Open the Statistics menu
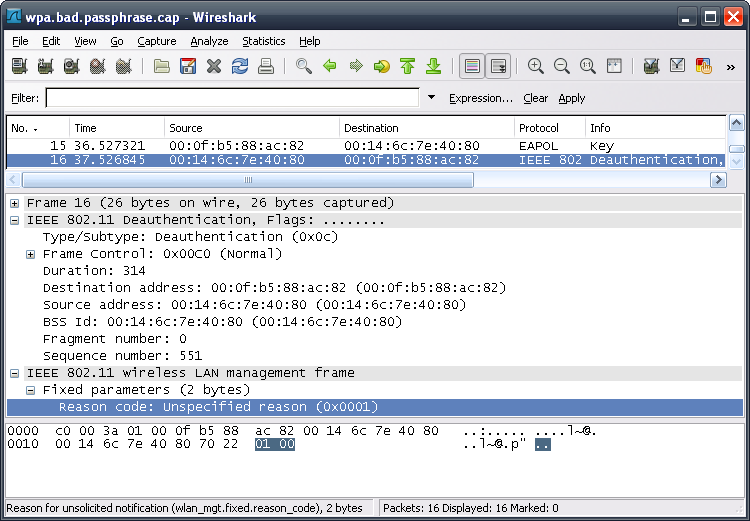750x521 pixels. point(263,41)
